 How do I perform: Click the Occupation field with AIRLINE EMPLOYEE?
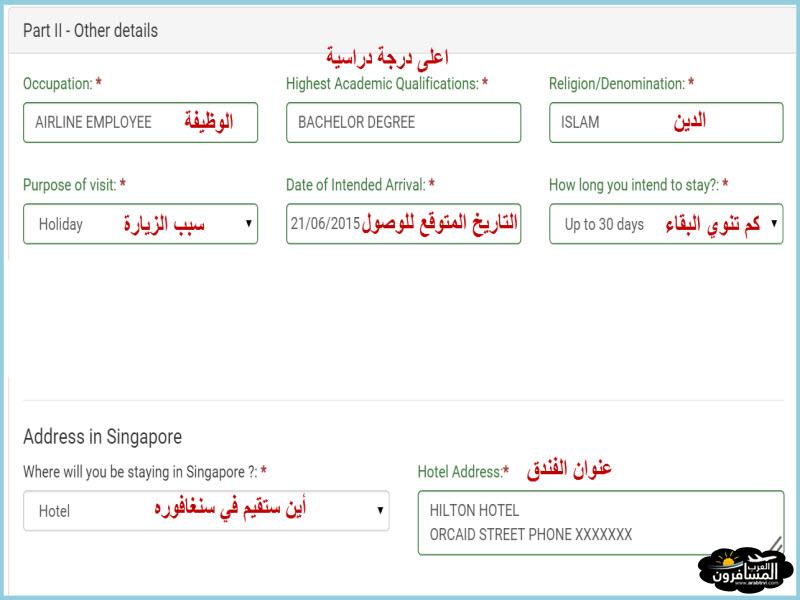140,122
